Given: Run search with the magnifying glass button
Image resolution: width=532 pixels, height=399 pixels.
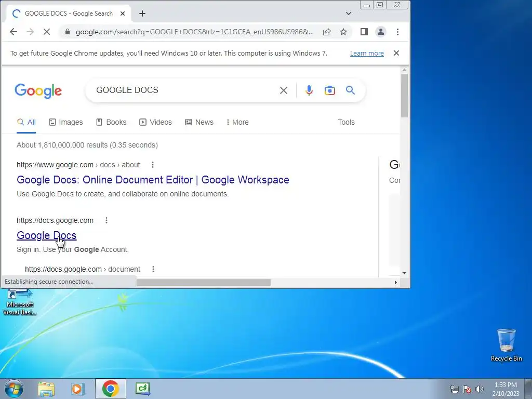Looking at the screenshot, I should (x=350, y=90).
